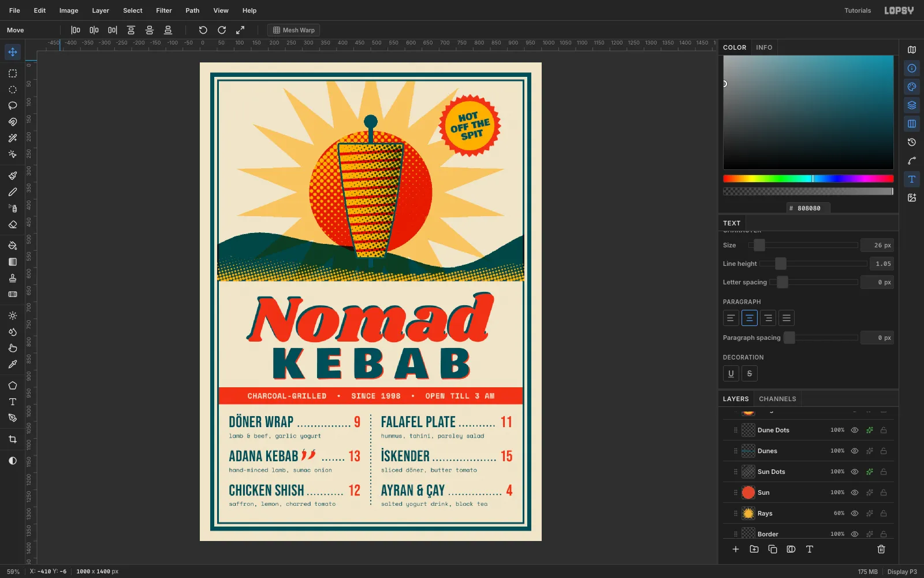The image size is (924, 578).
Task: Hide the Sun Dots layer
Action: 855,472
